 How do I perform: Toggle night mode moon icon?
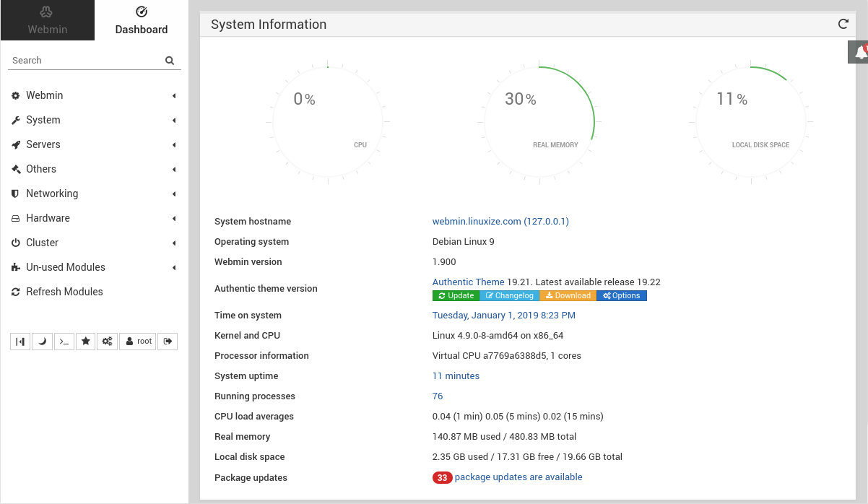(42, 342)
